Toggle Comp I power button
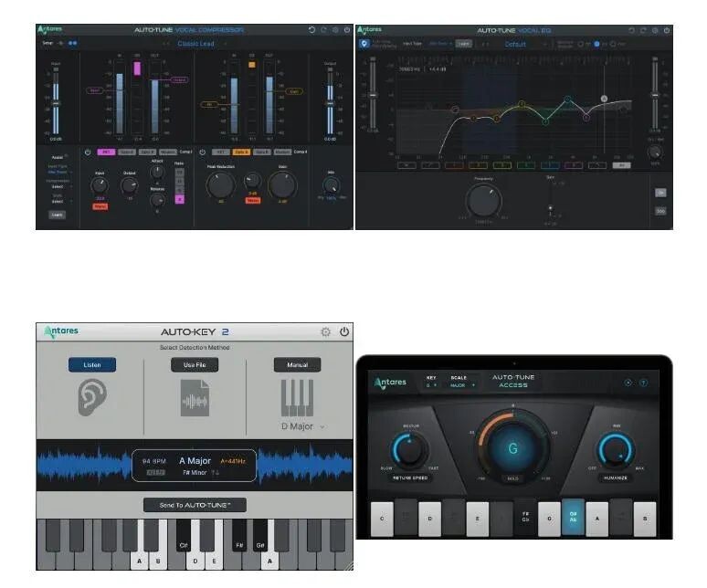 (x=88, y=152)
